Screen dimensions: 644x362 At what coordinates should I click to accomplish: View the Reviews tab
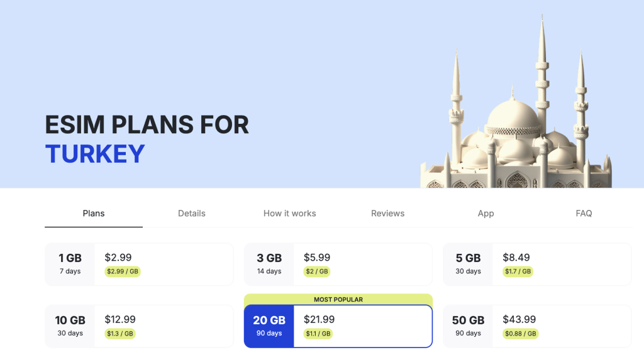387,213
